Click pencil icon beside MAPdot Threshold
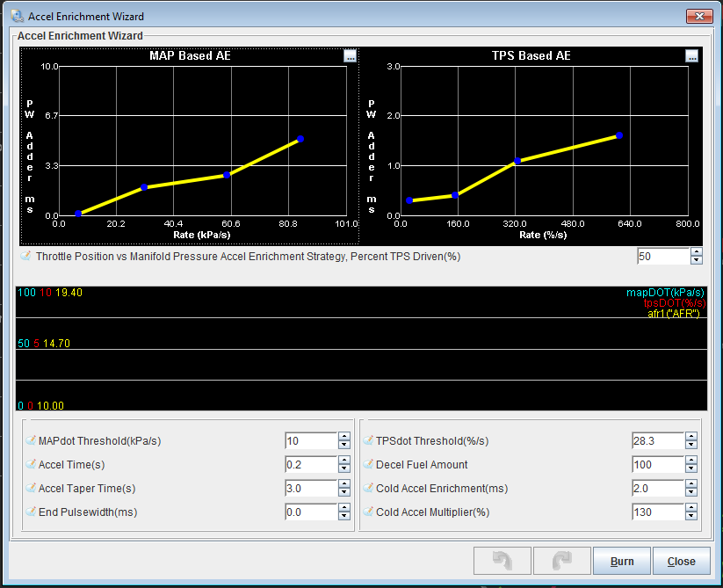Screen dimensions: 723x588 pos(31,441)
